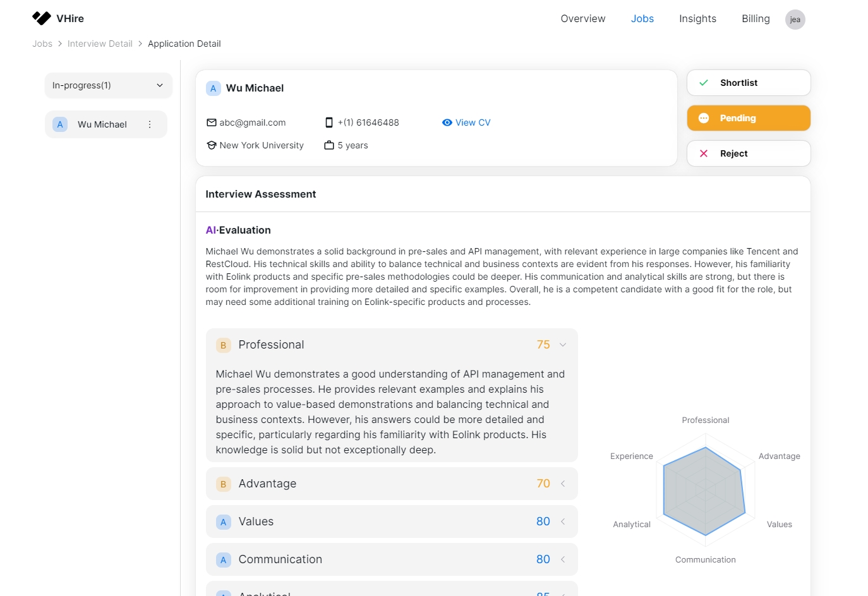Viewport: 868px width, 596px height.
Task: Expand the Advantage score section
Action: tap(563, 484)
